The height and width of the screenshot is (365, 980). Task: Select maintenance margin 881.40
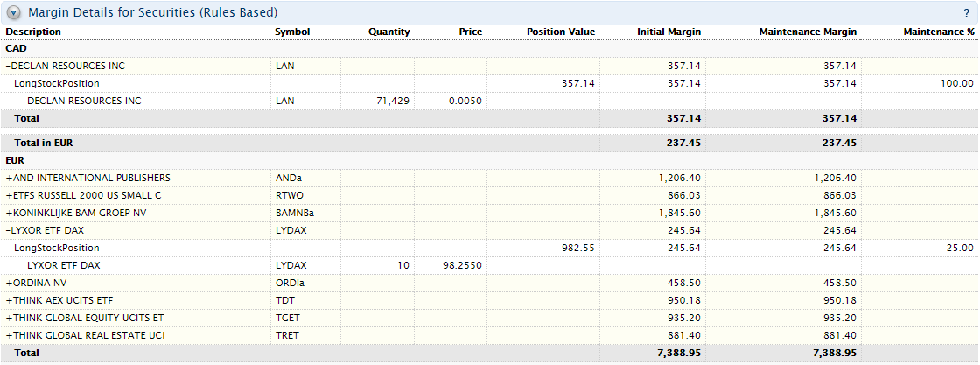tap(840, 335)
